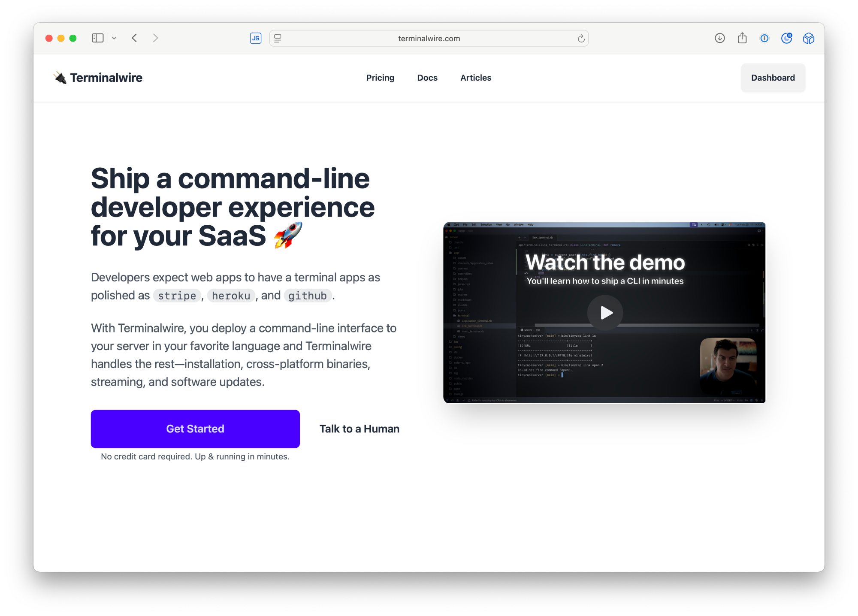Click the 'github' code label
This screenshot has width=858, height=616.
[308, 296]
